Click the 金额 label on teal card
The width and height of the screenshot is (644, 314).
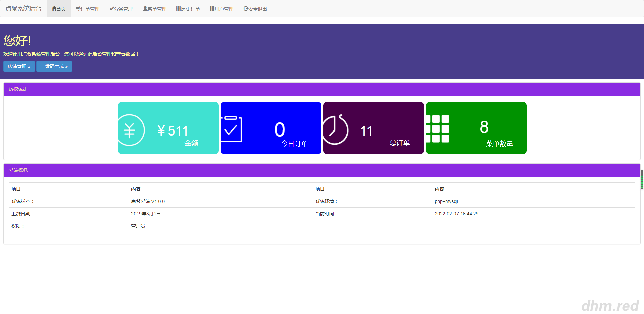192,143
